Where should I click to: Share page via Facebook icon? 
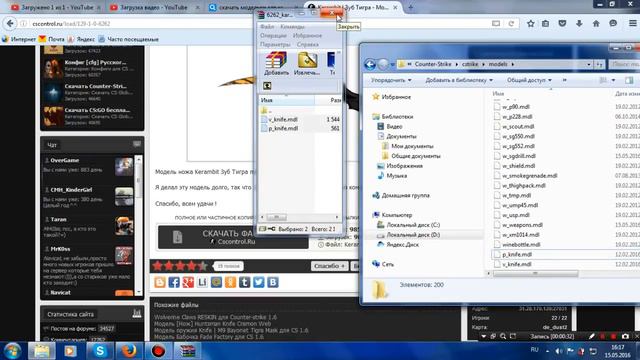(x=174, y=282)
